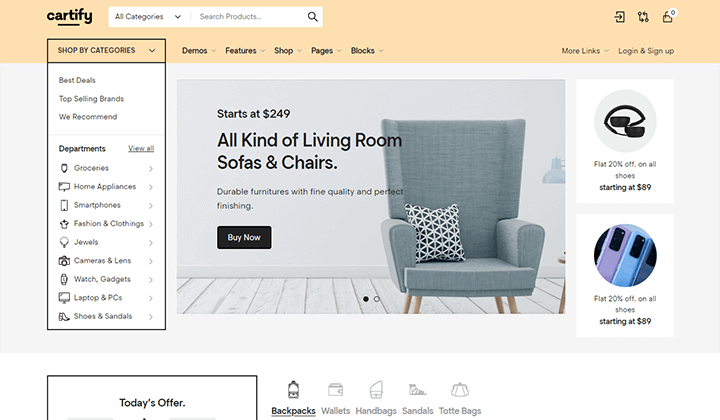Expand the Groceries submenu arrow
This screenshot has height=420, width=720.
[x=151, y=168]
